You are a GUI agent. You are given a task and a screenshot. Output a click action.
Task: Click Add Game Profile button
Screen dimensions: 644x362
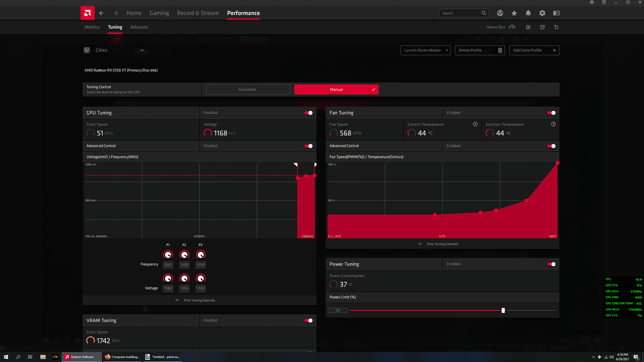click(534, 50)
